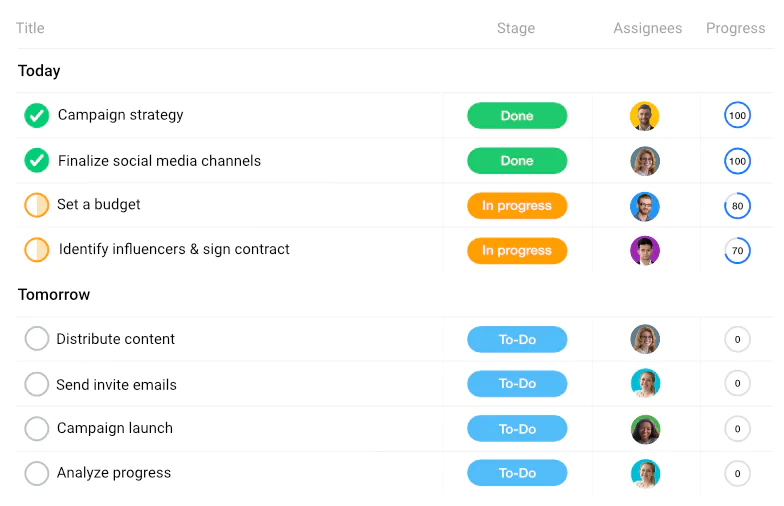This screenshot has width=784, height=506.
Task: Click assignee avatar for Campaign launch
Action: 645,429
